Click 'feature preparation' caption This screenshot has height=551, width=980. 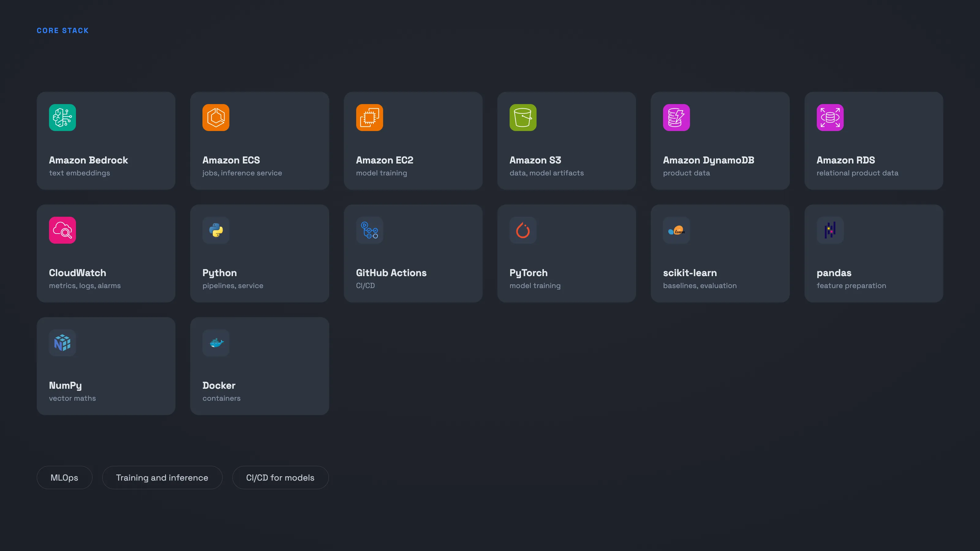click(851, 286)
